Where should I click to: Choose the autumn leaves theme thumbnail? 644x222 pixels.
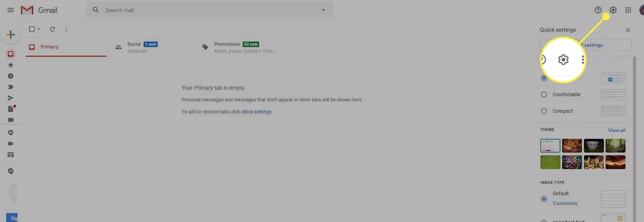click(572, 145)
